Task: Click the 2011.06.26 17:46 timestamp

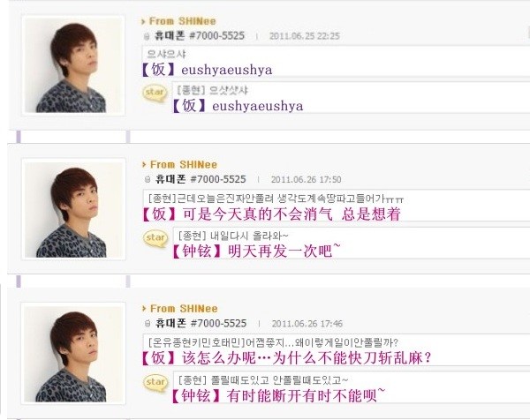Action: pyautogui.click(x=307, y=324)
